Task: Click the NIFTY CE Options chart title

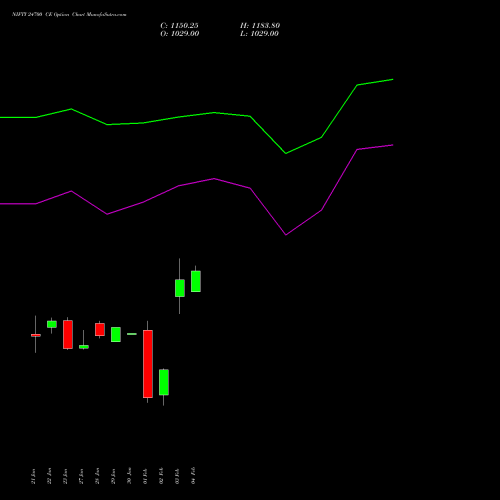Action: tap(69, 15)
